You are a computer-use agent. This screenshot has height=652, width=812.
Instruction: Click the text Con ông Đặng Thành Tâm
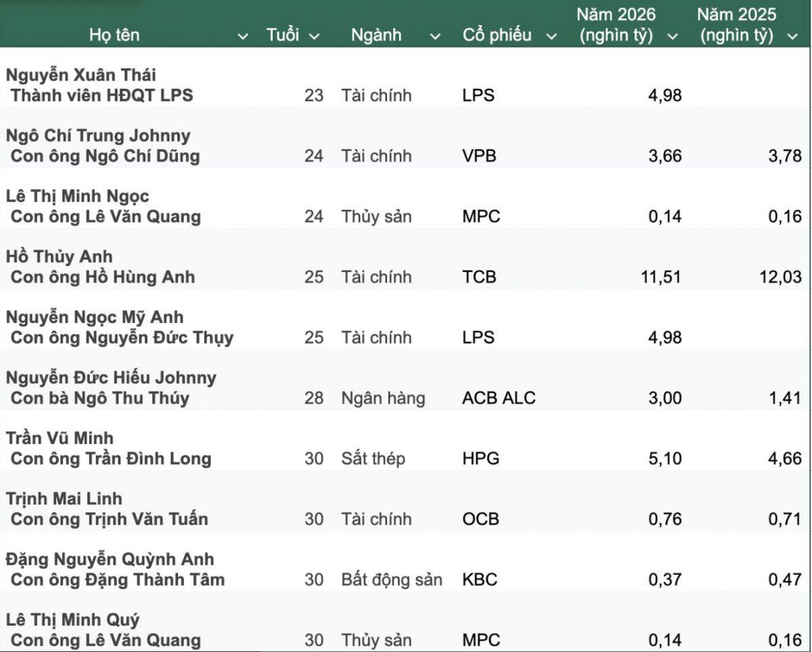click(x=118, y=580)
